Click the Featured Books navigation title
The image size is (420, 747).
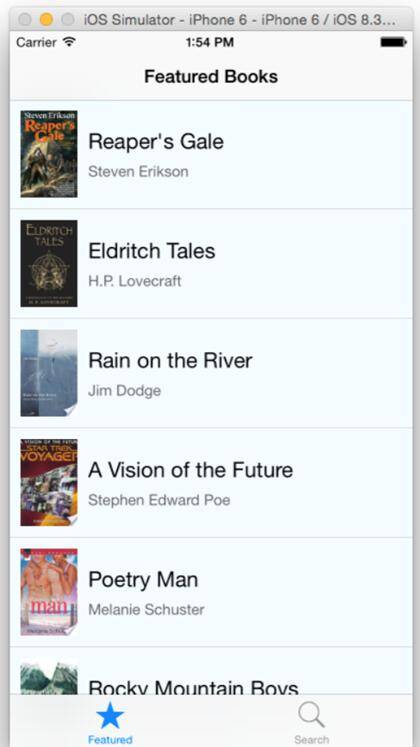click(211, 77)
